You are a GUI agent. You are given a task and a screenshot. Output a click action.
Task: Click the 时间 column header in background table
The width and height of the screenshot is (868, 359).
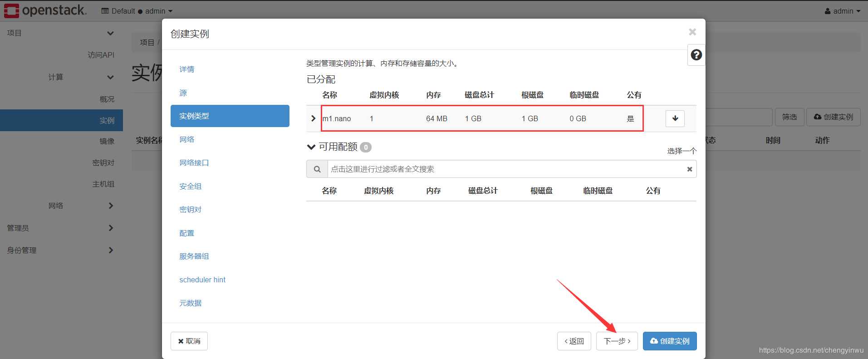(773, 140)
